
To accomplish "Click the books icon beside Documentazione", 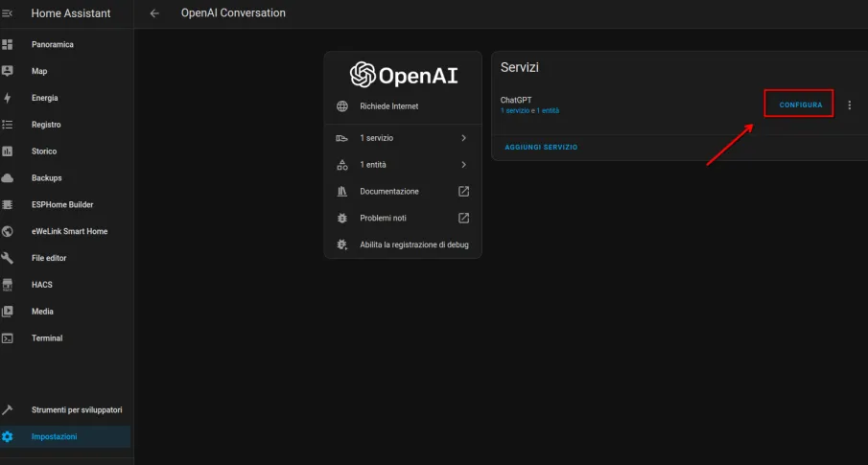I will click(x=342, y=192).
